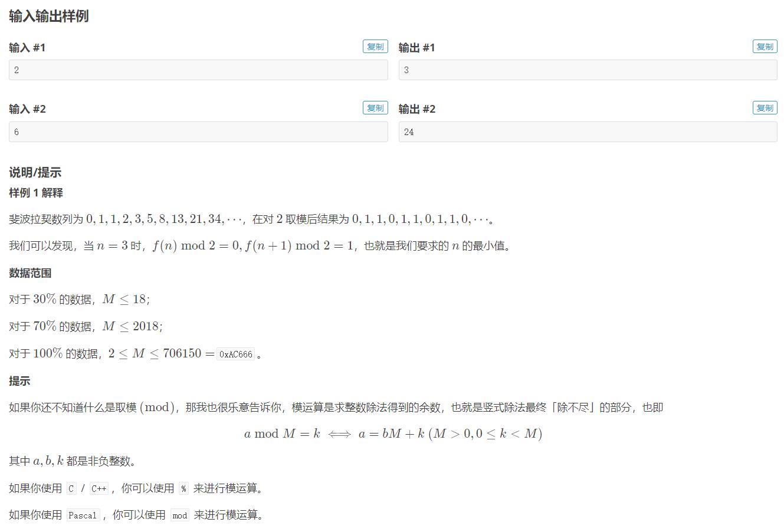Click the 提示 subheading

(19, 381)
